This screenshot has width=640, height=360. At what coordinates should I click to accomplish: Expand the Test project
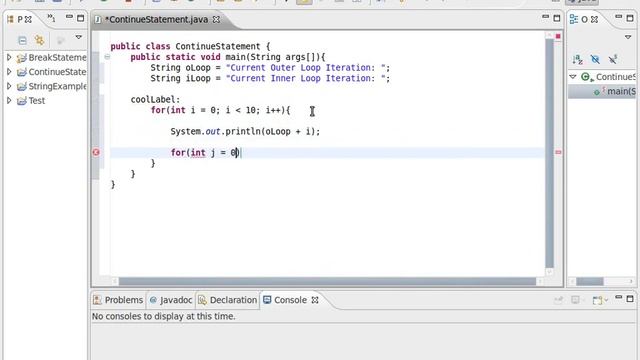(9, 100)
